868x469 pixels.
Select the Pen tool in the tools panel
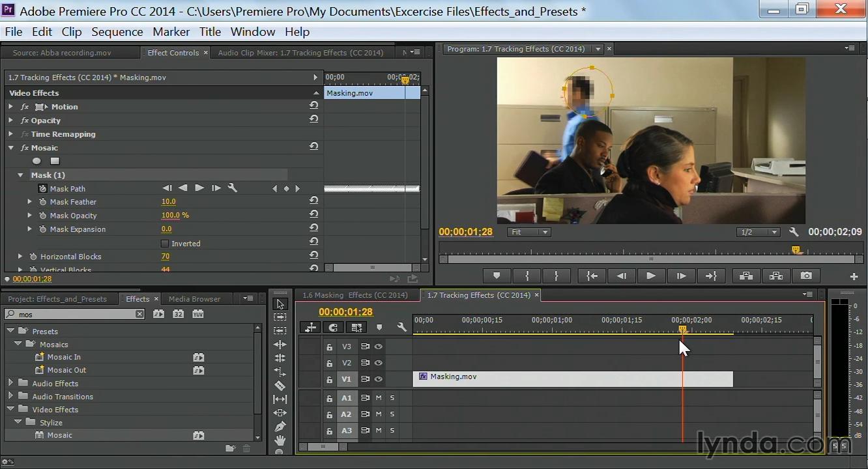coord(280,427)
